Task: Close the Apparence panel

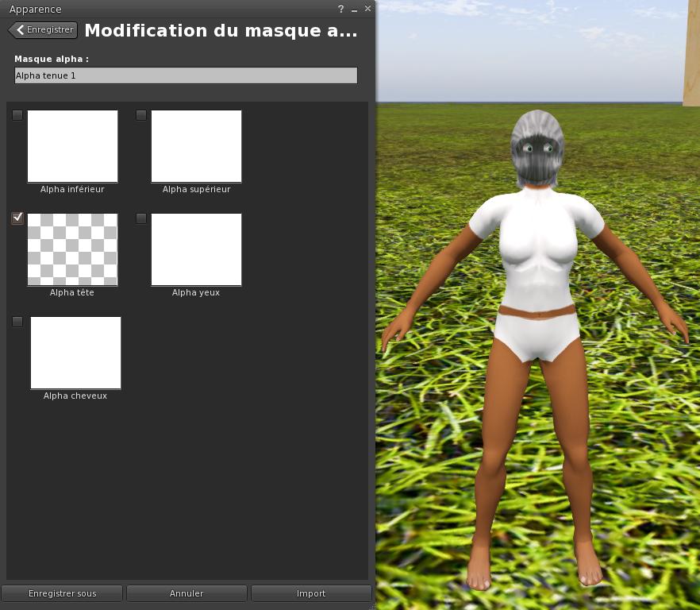Action: (x=367, y=9)
